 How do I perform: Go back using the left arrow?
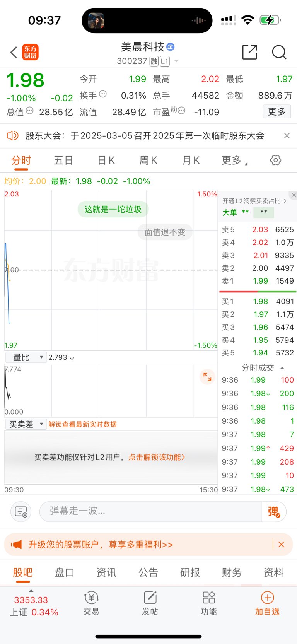pos(14,52)
